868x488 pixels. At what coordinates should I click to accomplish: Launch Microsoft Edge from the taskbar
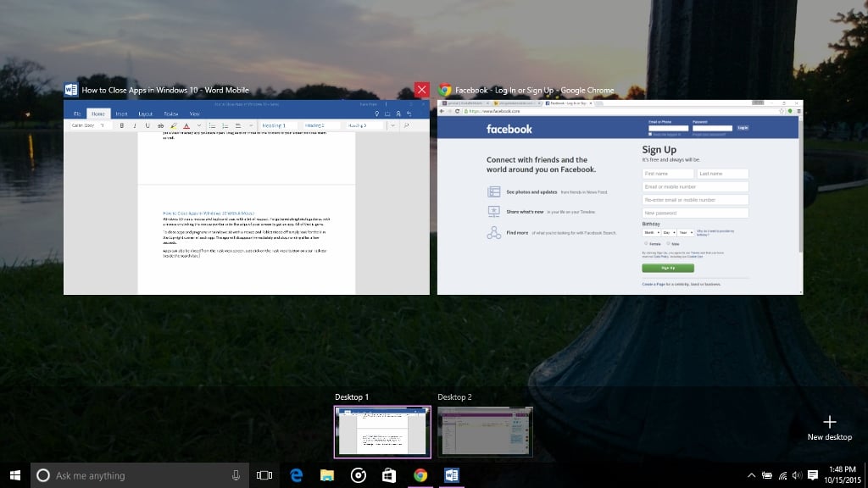pyautogui.click(x=297, y=475)
